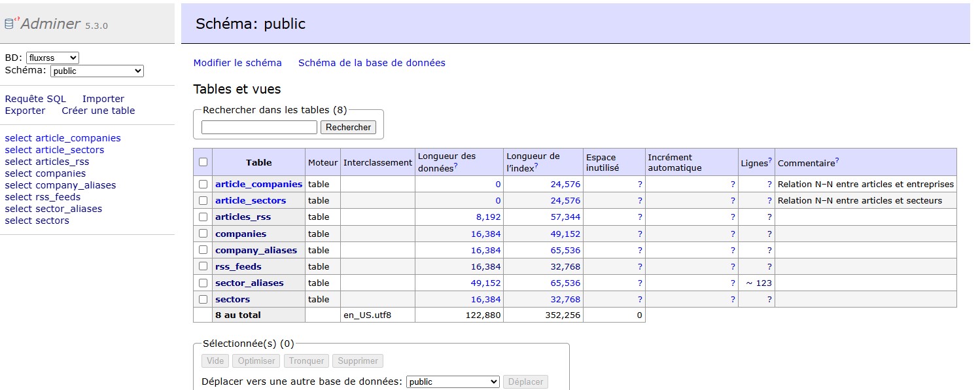Open article_sectors table in the list
Image resolution: width=980 pixels, height=390 pixels.
(251, 201)
